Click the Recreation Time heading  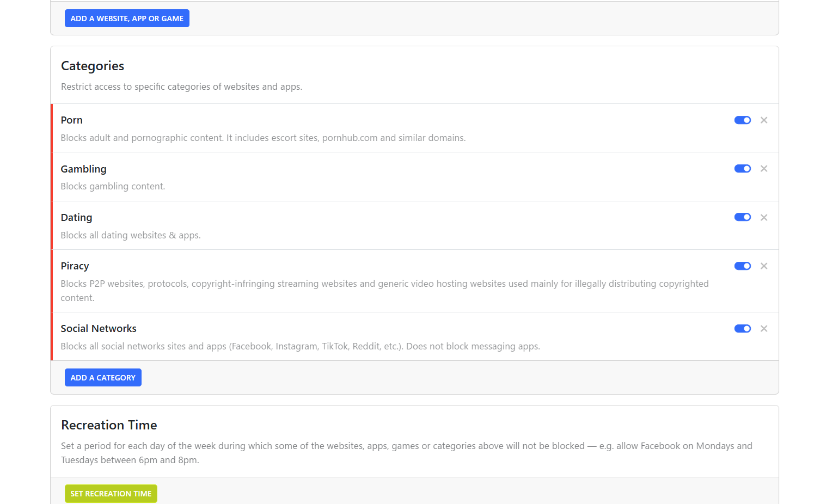(109, 425)
